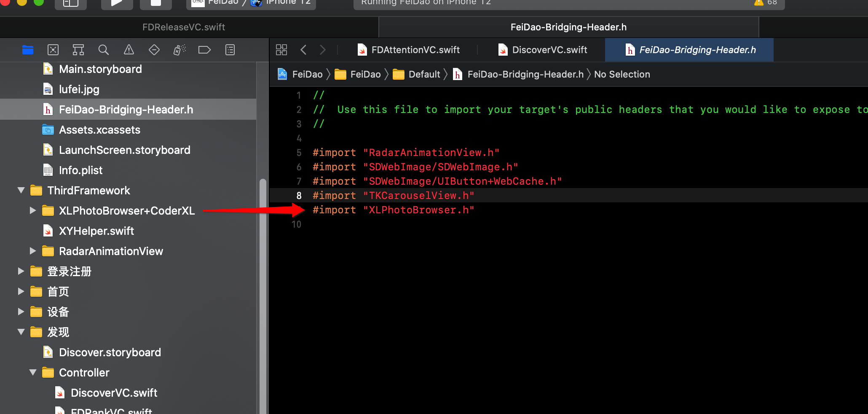Click the FeiDao project in breadcrumb

(300, 74)
